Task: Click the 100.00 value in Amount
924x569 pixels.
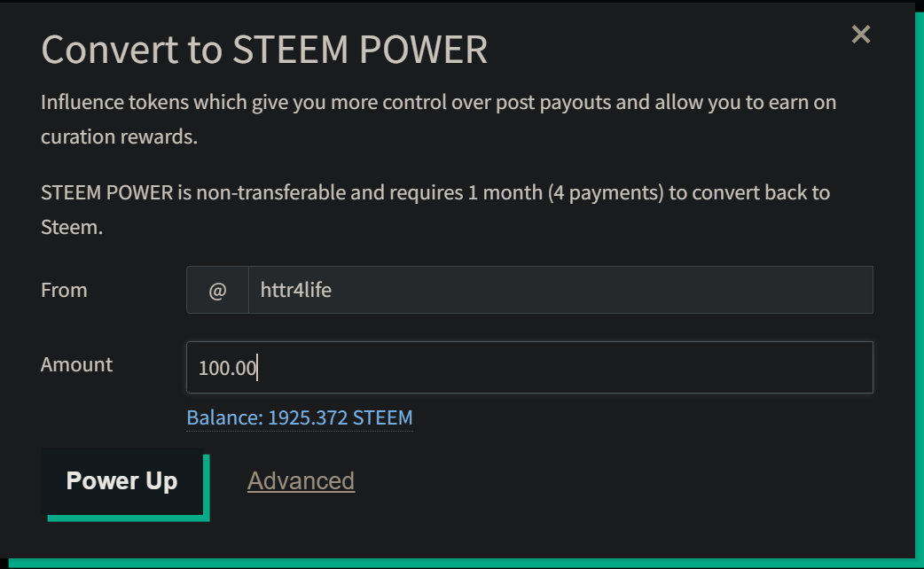Action: point(227,368)
